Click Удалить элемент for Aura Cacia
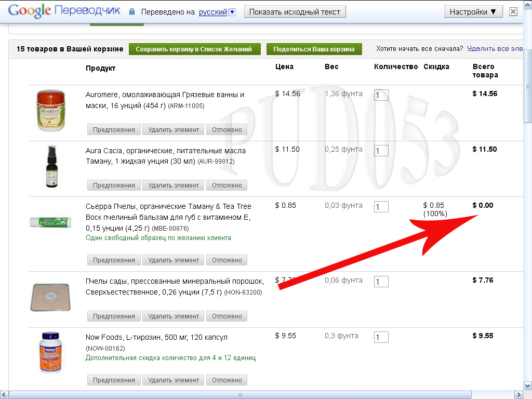 (174, 185)
